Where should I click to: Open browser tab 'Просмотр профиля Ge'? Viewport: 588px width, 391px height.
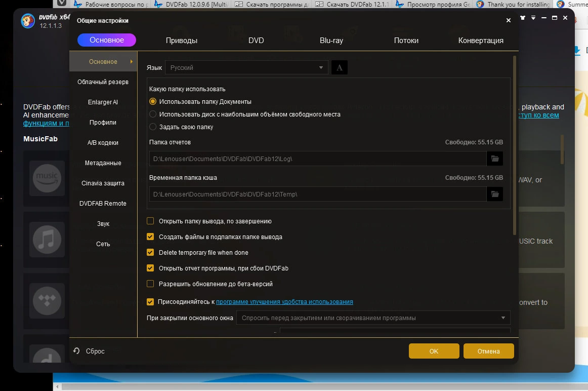pyautogui.click(x=433, y=4)
